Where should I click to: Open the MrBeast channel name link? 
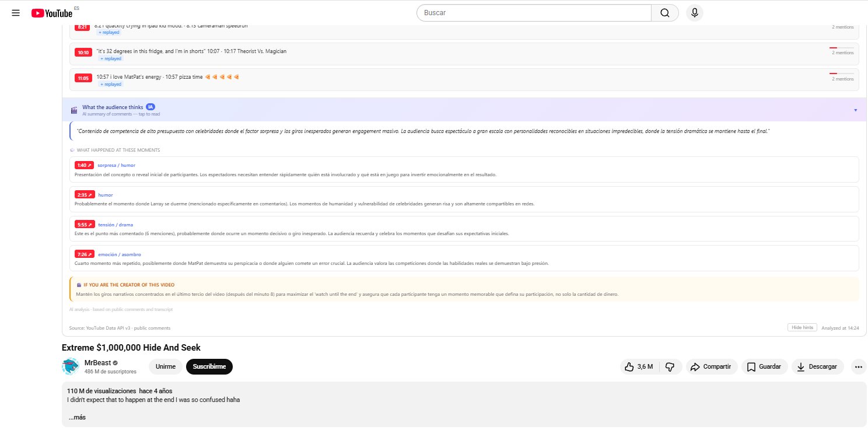pyautogui.click(x=97, y=362)
